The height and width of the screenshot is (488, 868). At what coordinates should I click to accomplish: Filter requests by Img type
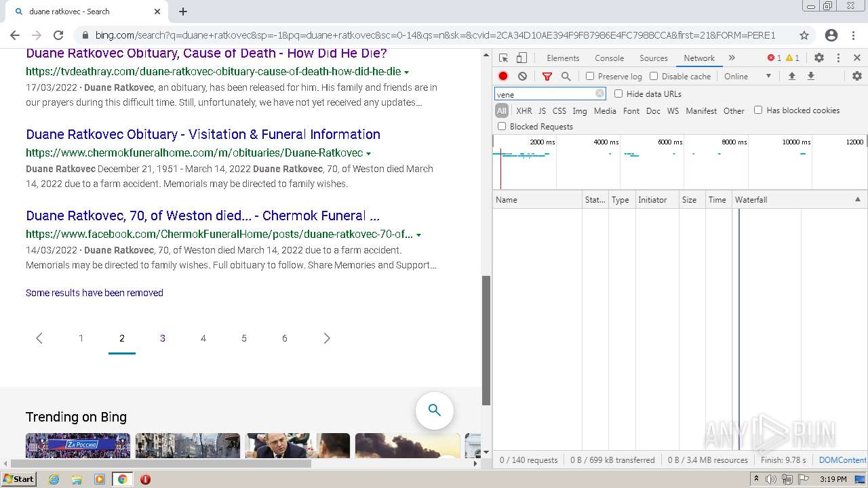[580, 111]
